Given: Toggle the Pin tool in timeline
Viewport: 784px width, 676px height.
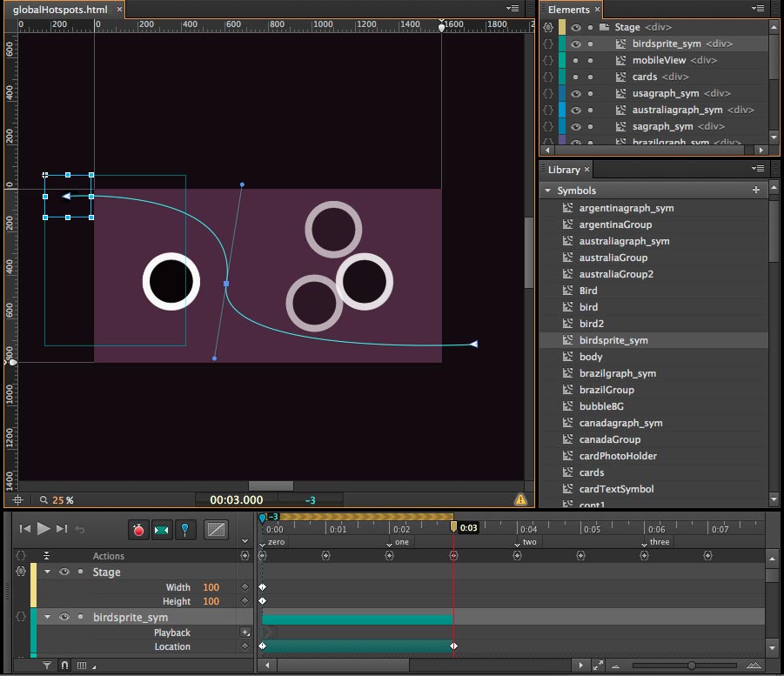Looking at the screenshot, I should pos(185,530).
